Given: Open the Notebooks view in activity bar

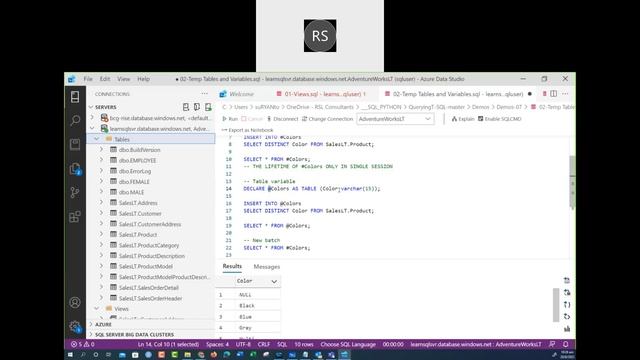Looking at the screenshot, I should pyautogui.click(x=75, y=144).
